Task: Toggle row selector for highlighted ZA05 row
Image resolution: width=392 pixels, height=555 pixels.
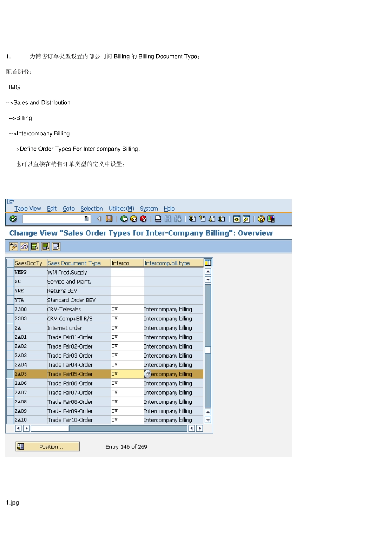Action: [10, 374]
